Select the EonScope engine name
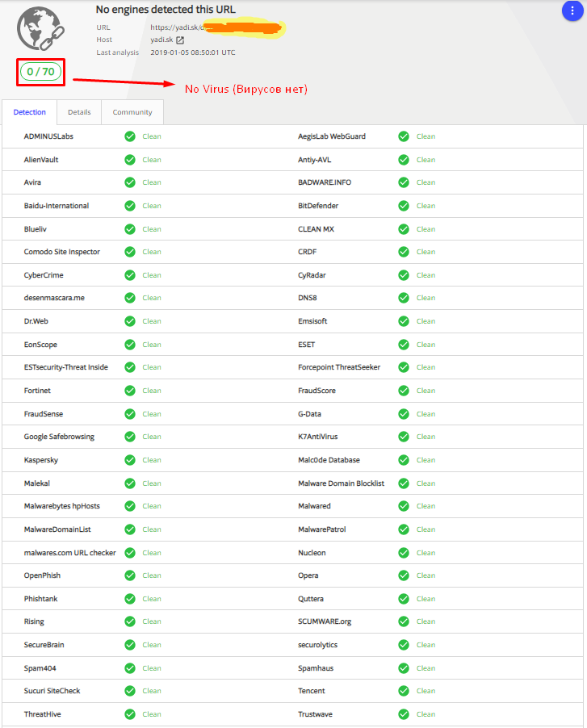This screenshot has width=587, height=728. click(40, 345)
